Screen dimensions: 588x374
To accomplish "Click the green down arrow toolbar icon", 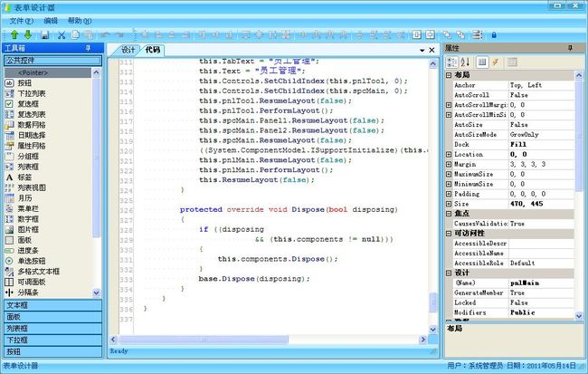I will (28, 35).
